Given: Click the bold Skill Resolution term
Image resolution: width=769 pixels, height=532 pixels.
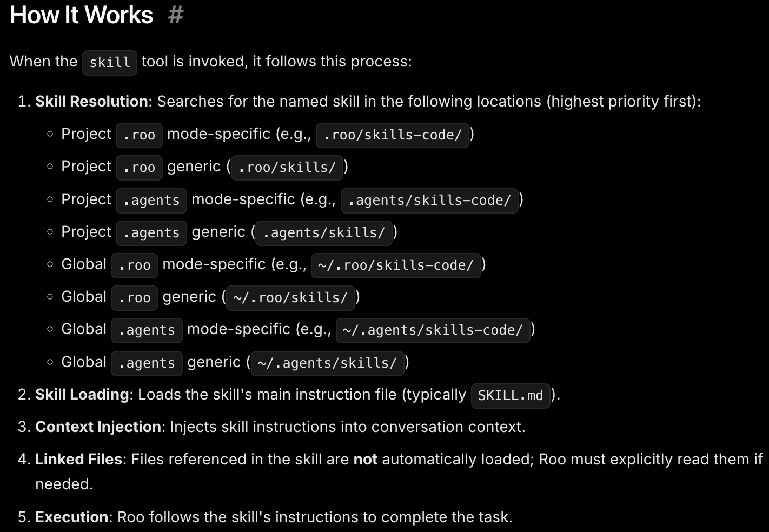Looking at the screenshot, I should [91, 102].
